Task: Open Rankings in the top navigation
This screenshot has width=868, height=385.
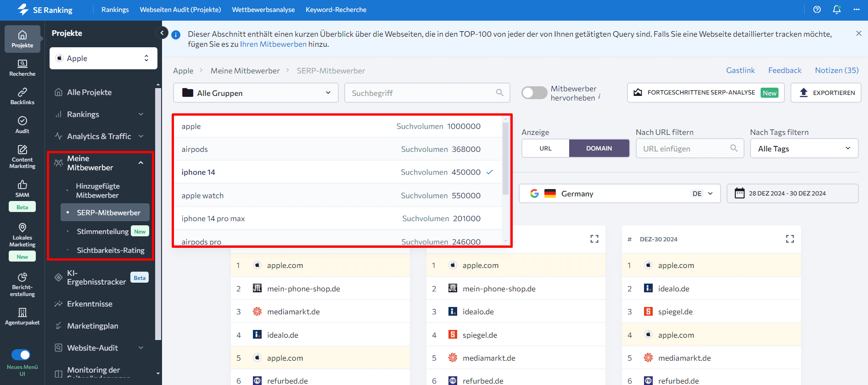Action: (115, 10)
